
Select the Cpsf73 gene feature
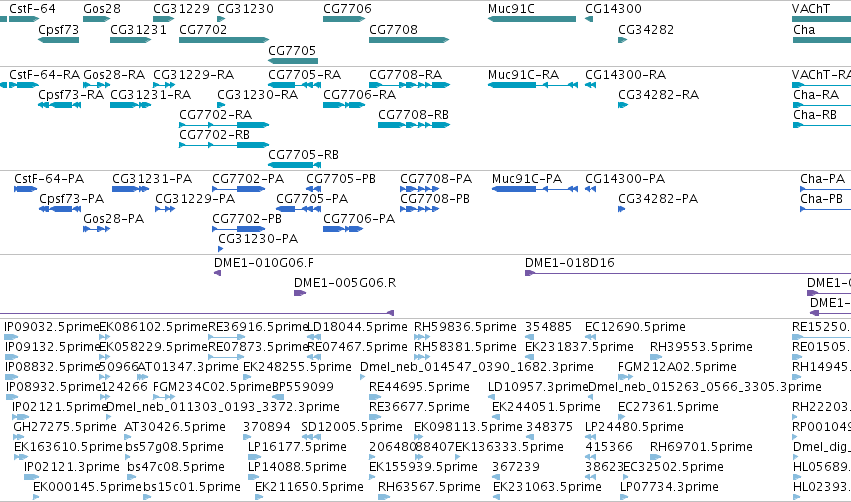[x=58, y=40]
